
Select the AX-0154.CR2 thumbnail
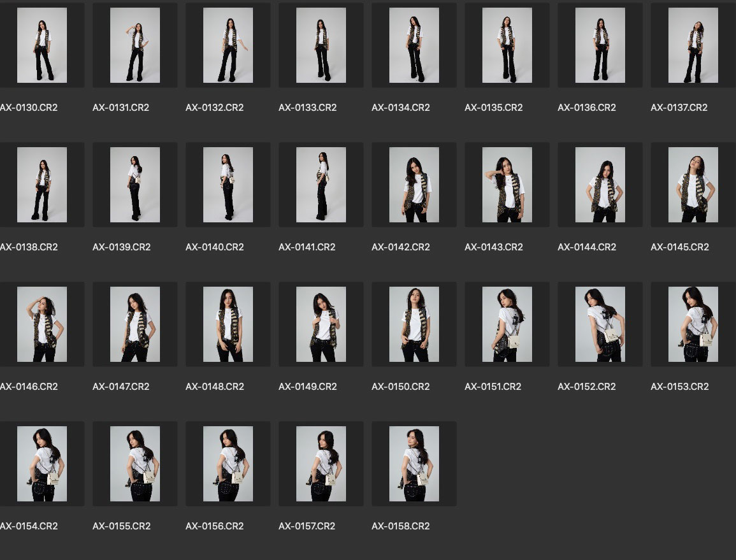(x=42, y=464)
